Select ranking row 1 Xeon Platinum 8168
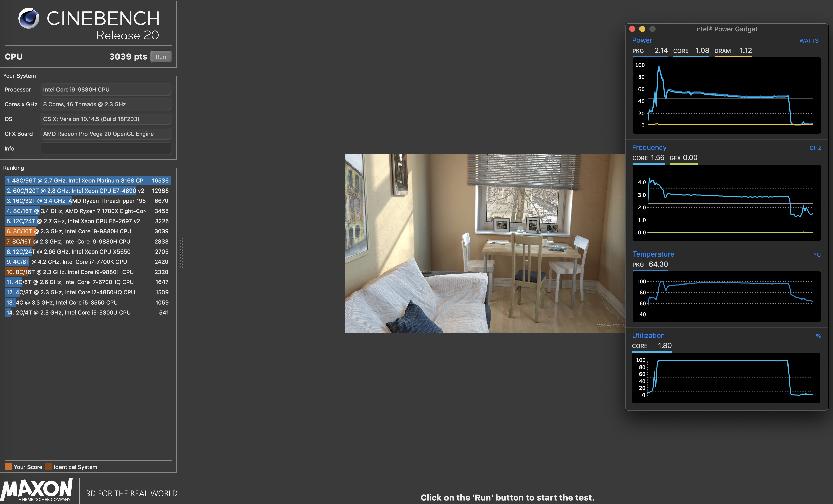Screen dimensions: 833x504 click(88, 180)
